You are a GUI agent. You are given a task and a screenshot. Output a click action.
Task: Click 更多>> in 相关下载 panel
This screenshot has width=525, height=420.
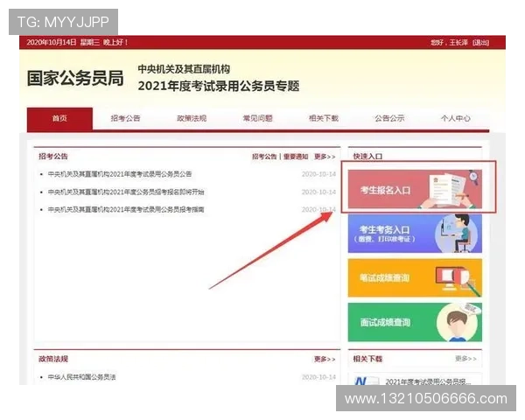(x=465, y=359)
